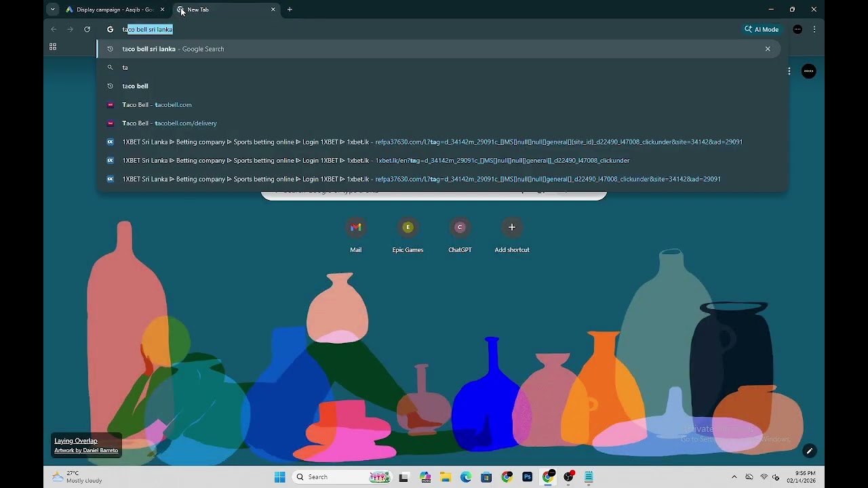The width and height of the screenshot is (868, 488).
Task: Open the weather widget showing 27°C
Action: pyautogui.click(x=77, y=477)
